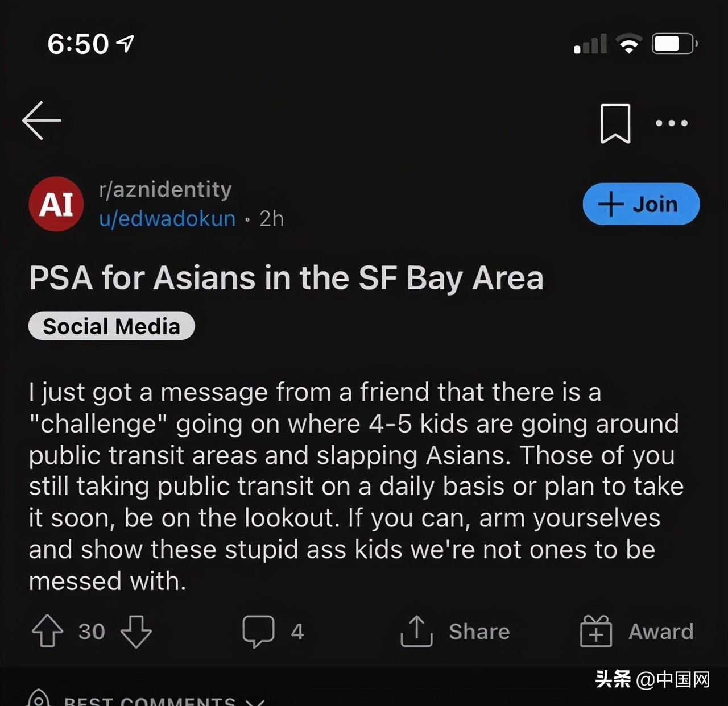Join the r/aznidentity community
728x706 pixels.
(x=641, y=204)
